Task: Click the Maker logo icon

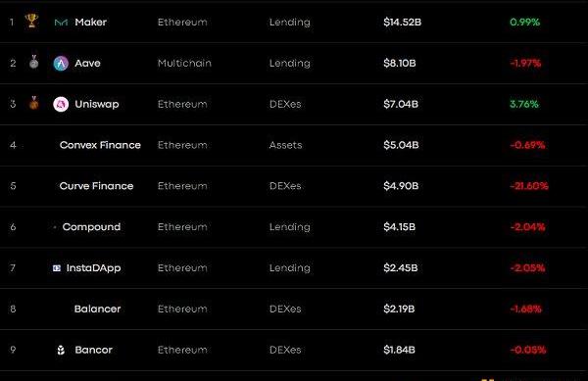Action: [x=61, y=23]
